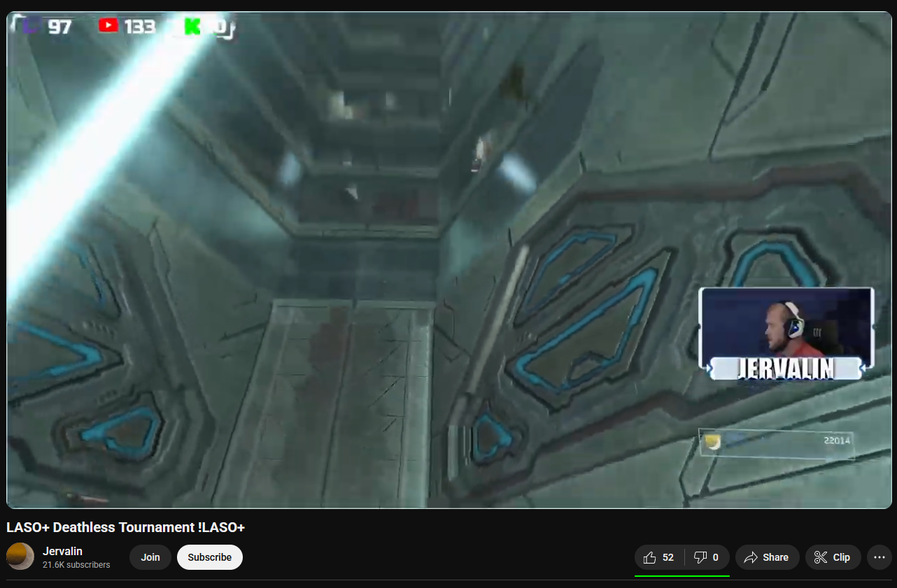Click the Jervalin webcam overlay
The image size is (897, 588).
(x=786, y=334)
